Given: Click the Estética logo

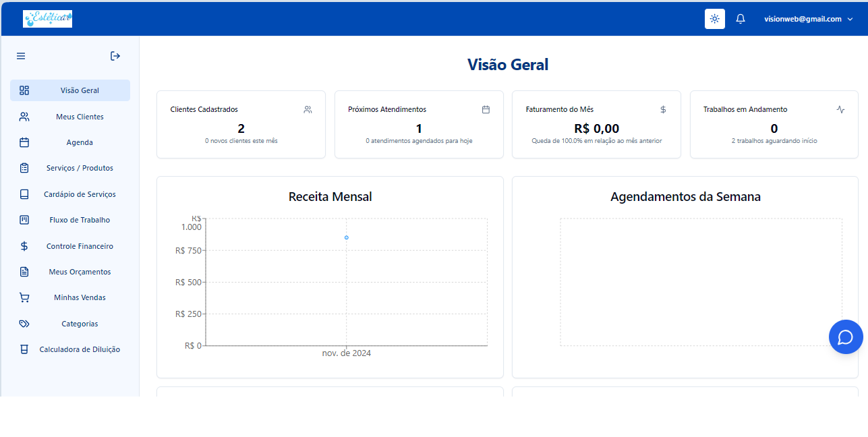Looking at the screenshot, I should [47, 18].
